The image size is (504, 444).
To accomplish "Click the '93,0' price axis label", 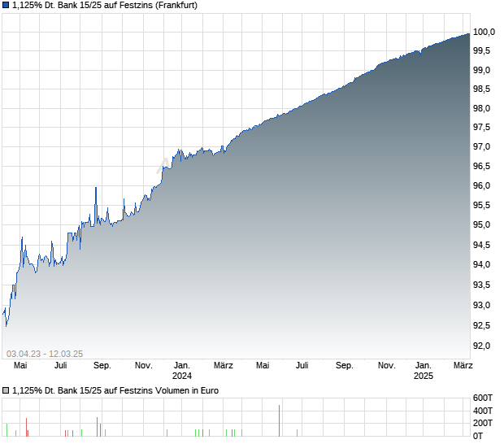I will 481,305.
